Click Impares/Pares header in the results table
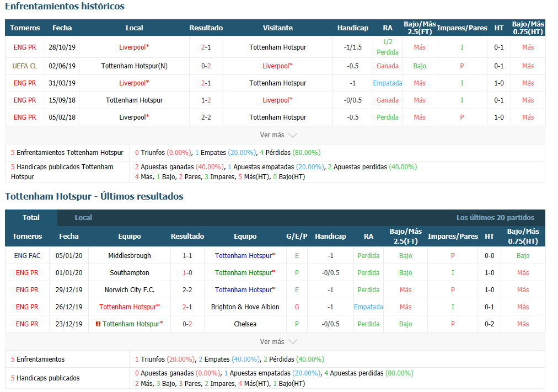The width and height of the screenshot is (558, 392). point(453,236)
